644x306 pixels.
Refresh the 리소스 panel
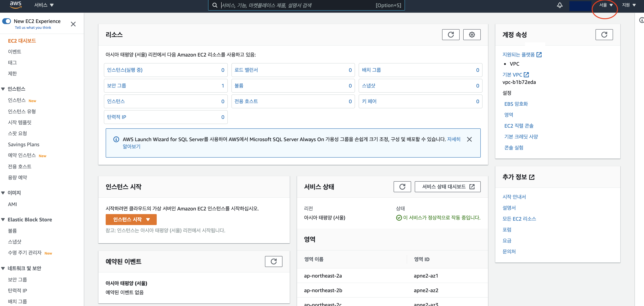(450, 34)
